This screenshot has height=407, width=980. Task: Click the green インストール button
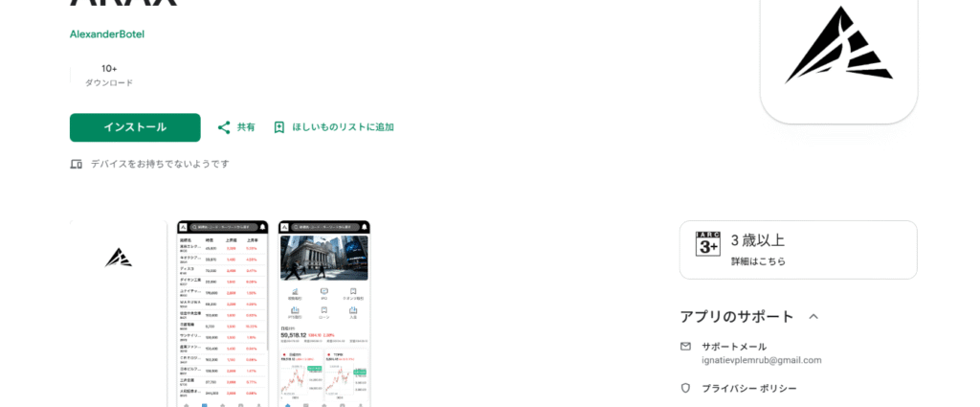(x=135, y=127)
